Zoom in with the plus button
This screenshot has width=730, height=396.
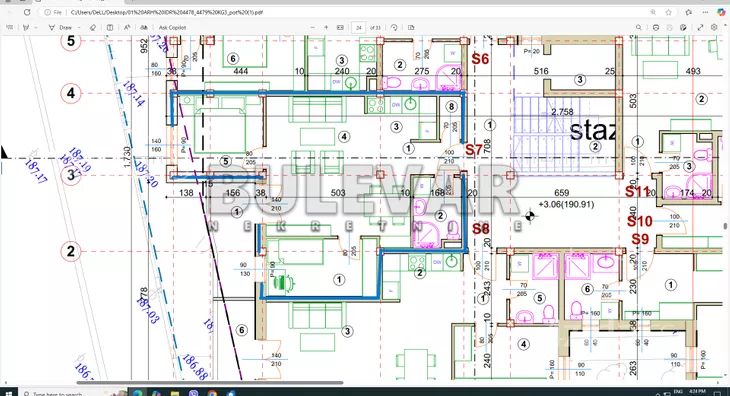tap(326, 27)
